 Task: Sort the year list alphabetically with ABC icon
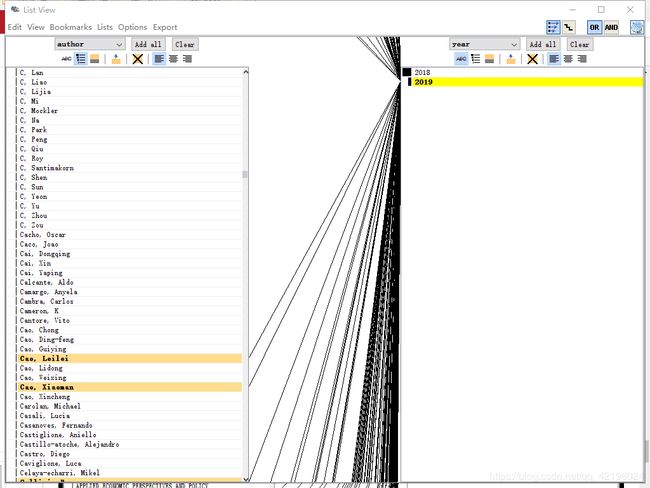tap(461, 59)
